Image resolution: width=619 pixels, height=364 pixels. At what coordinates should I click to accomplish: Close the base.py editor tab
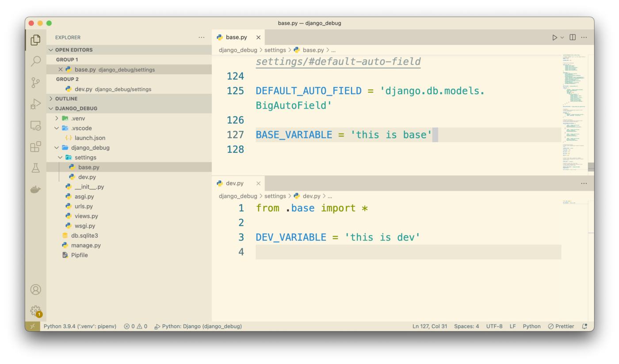[x=259, y=38]
